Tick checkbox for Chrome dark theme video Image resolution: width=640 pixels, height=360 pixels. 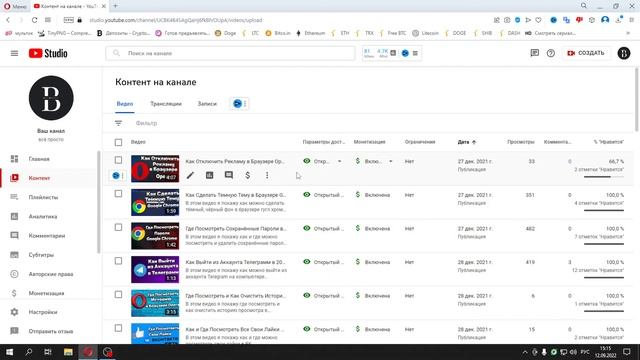point(118,193)
